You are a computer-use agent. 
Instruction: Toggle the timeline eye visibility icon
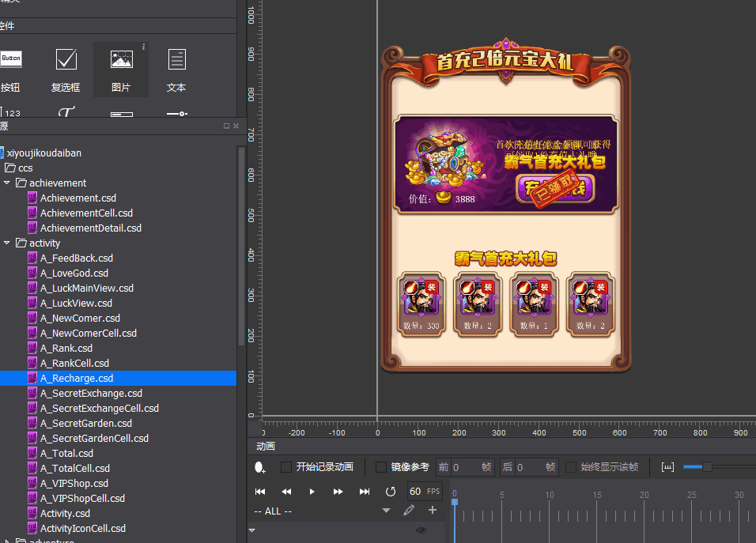[x=421, y=530]
